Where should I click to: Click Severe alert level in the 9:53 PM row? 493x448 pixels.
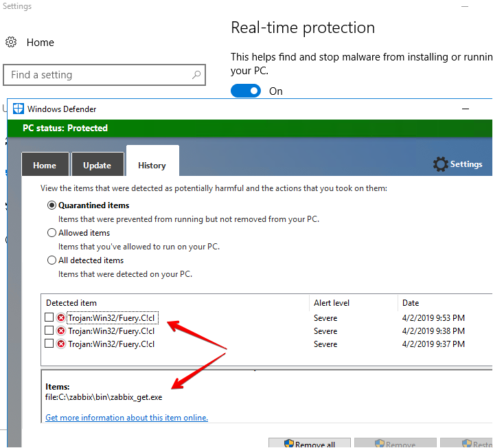tap(325, 318)
